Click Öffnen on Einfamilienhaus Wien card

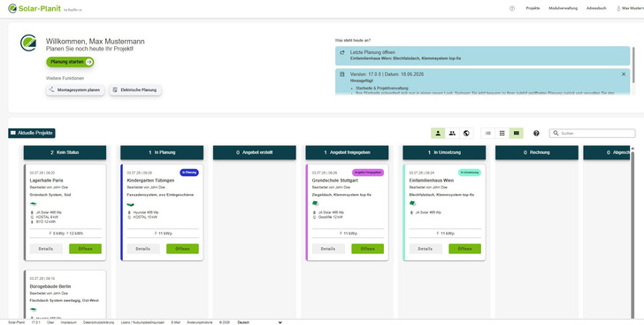(464, 249)
